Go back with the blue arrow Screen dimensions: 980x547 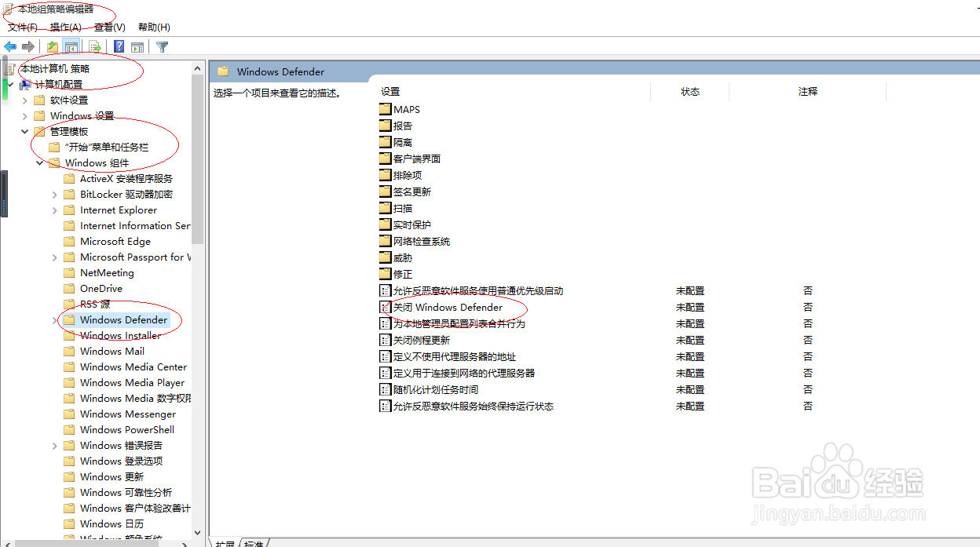(x=11, y=47)
